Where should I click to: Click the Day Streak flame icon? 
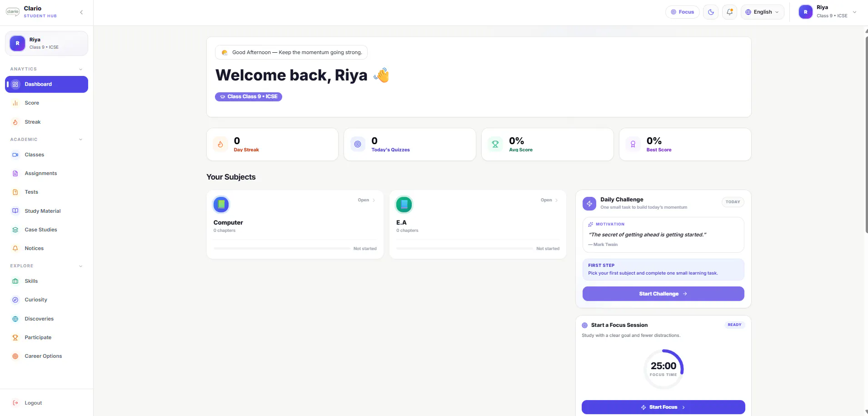pos(220,144)
